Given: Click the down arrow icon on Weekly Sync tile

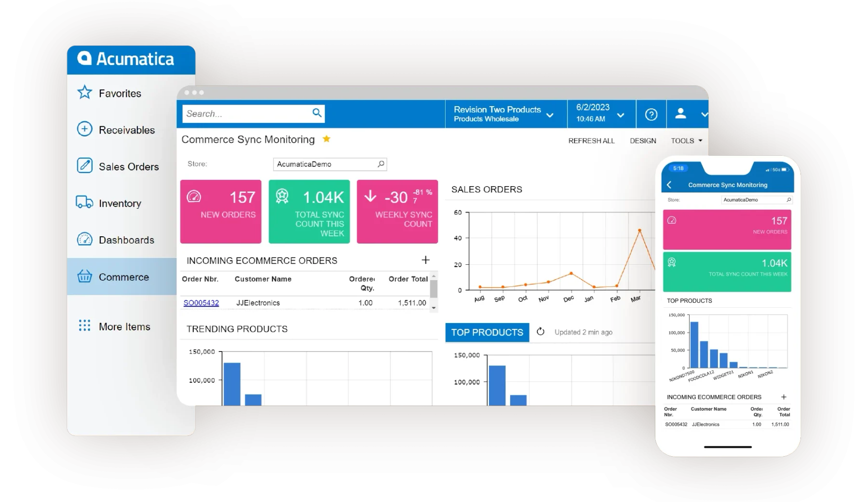Looking at the screenshot, I should [x=370, y=196].
